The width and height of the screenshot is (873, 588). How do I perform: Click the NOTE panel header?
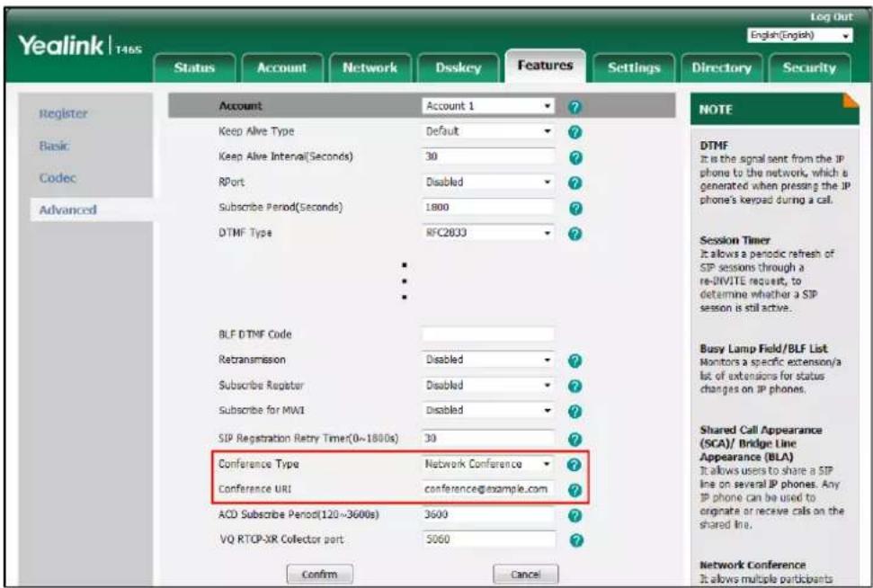click(x=774, y=109)
